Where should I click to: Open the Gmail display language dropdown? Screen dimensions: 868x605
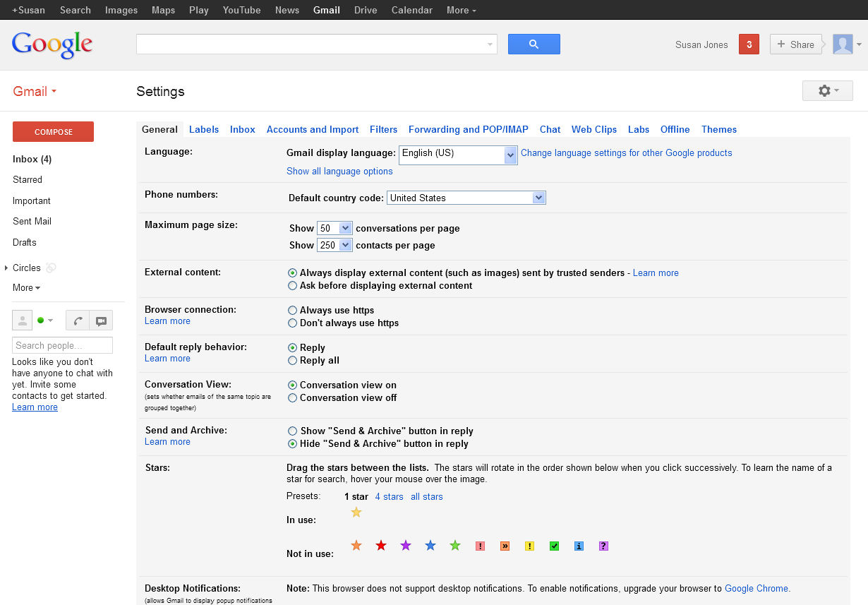[458, 155]
